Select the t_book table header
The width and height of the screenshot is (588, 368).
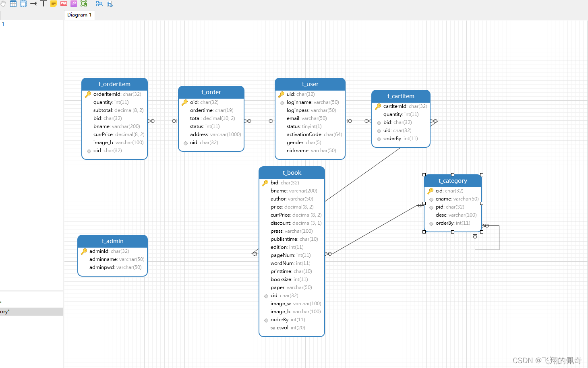pos(292,173)
